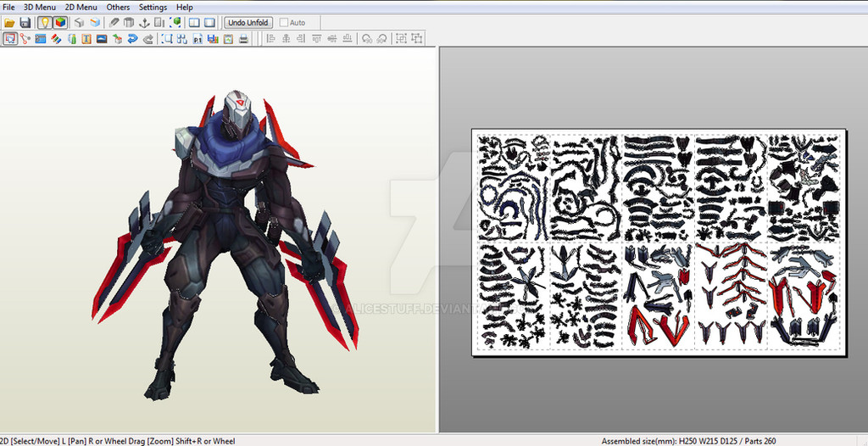Click the group parts icon

tap(401, 39)
